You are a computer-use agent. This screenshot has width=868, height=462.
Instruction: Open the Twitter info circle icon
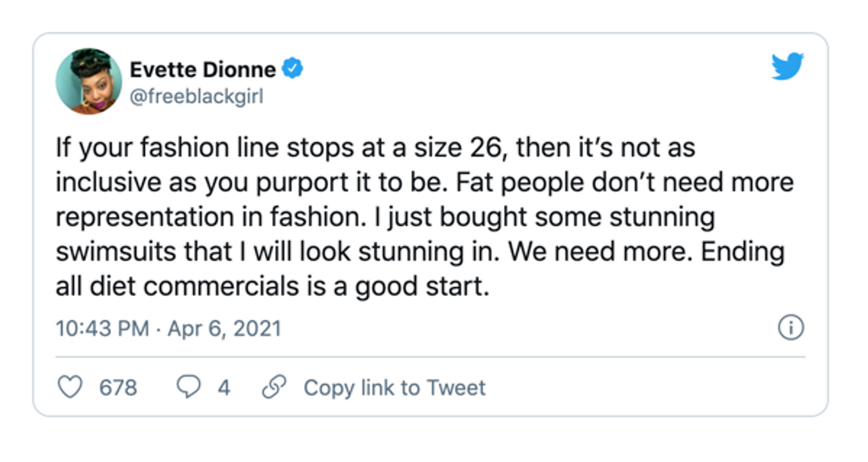point(791,327)
